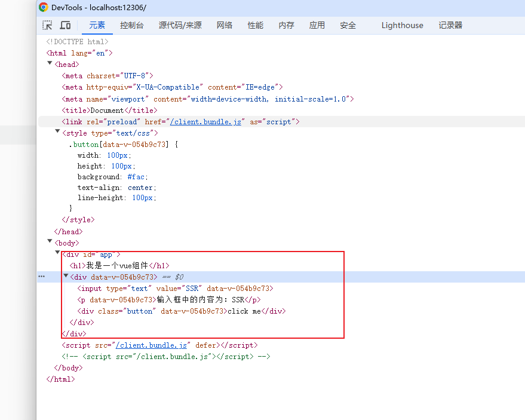Screen dimensions: 525x420
Task: Select the meta charset="UTF-8" element
Action: pos(108,76)
